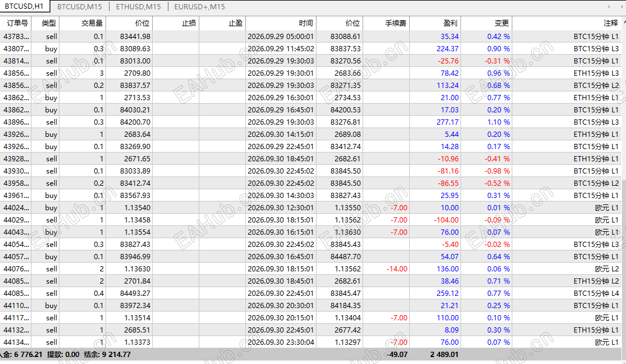
Task: Sort trades by the 时间 column header
Action: click(x=281, y=23)
